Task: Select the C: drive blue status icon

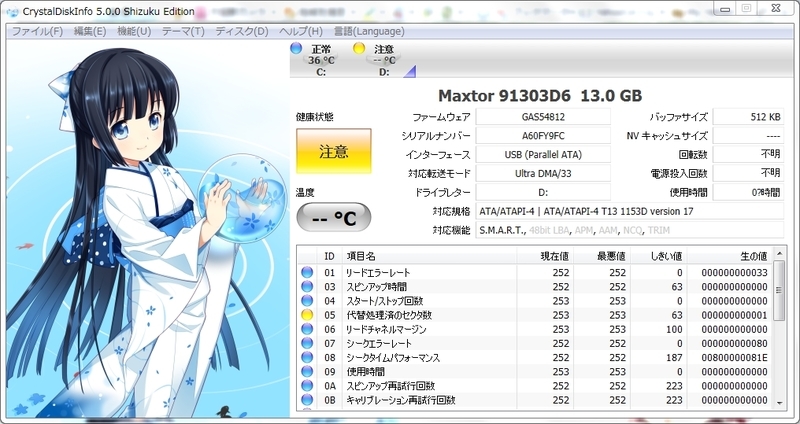Action: click(x=296, y=48)
